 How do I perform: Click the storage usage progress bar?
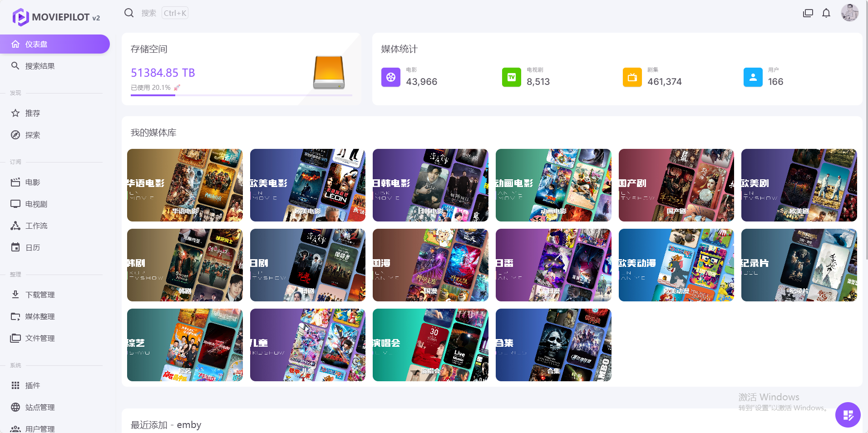tap(242, 95)
